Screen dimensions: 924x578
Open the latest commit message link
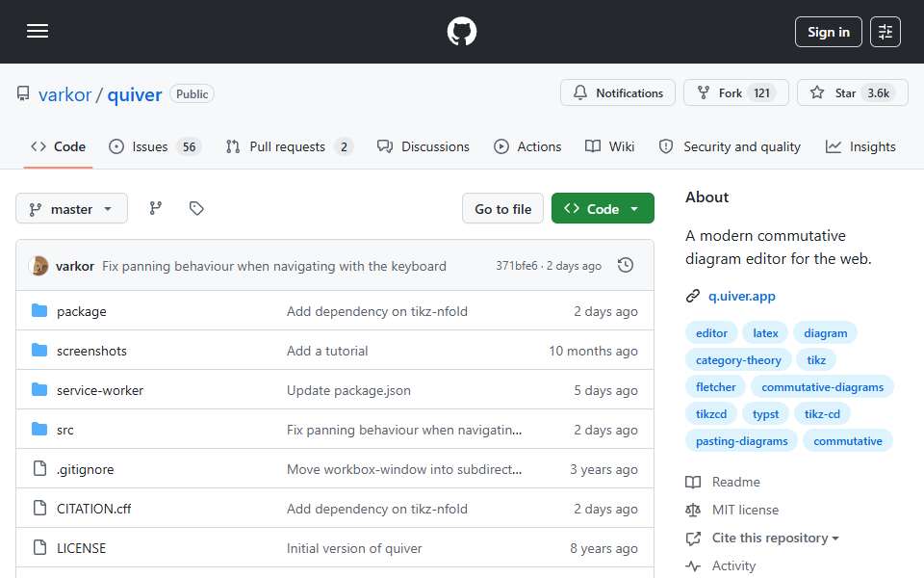[274, 267]
